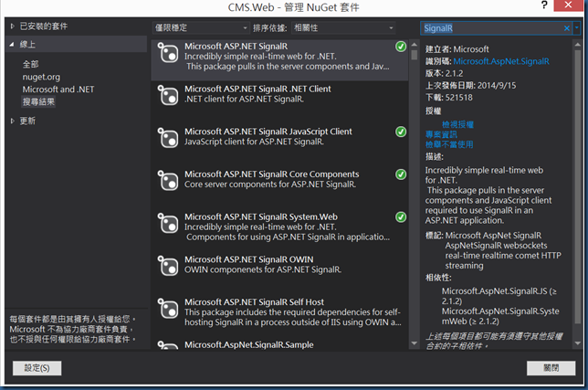Close the NuGet dialog with the red X
588x390 pixels.
click(568, 5)
